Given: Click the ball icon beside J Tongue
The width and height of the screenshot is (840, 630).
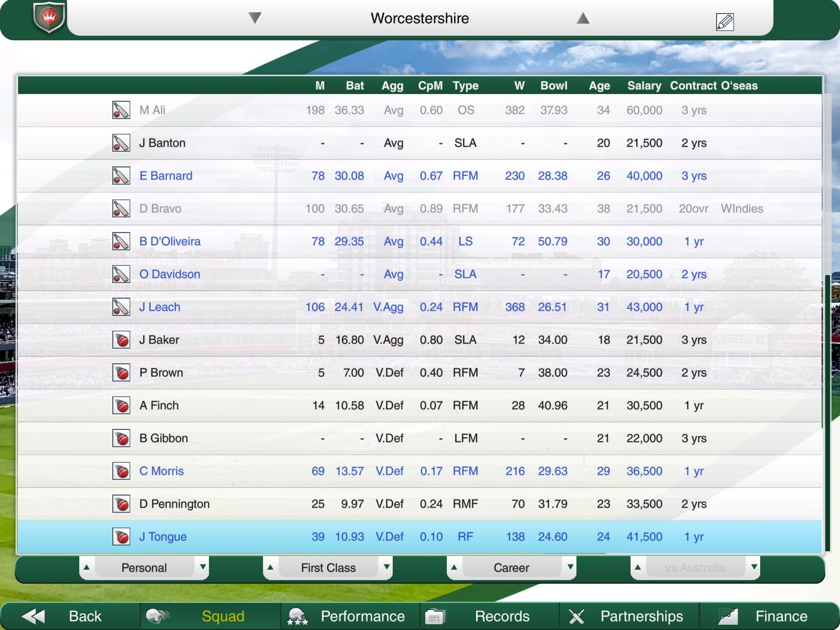Looking at the screenshot, I should tap(121, 537).
